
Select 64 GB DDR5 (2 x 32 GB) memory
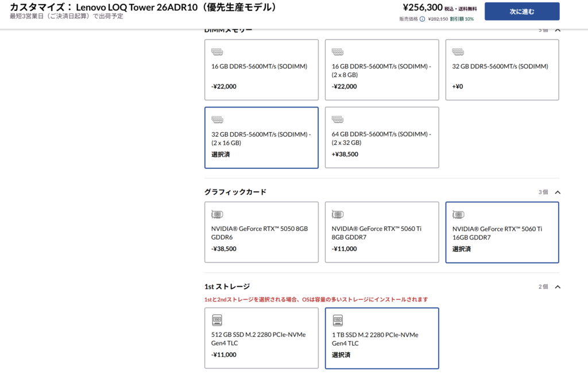tap(382, 138)
